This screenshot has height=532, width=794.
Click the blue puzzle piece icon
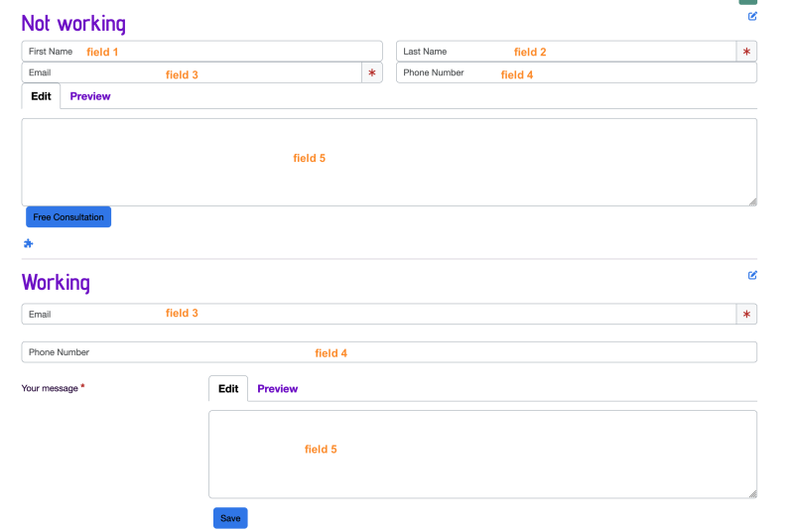coord(29,243)
